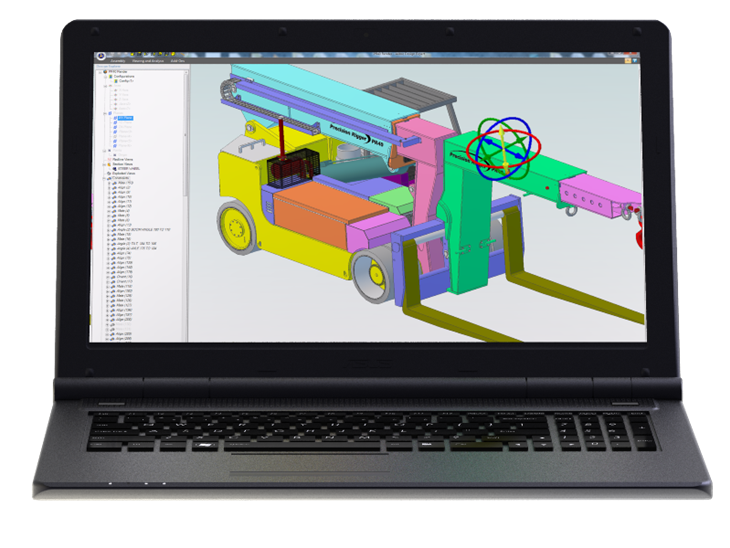Collapse the Constraints folder in the tree
Viewport: 730px width, 548px height.
[104, 179]
